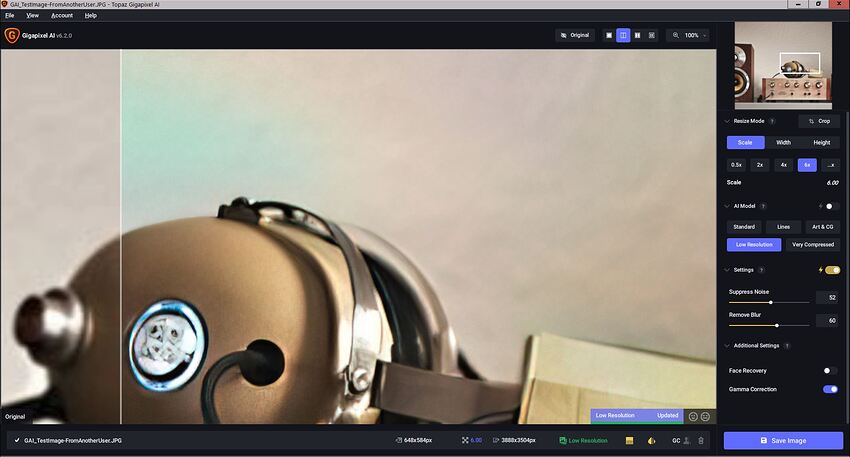Select the comparison grid view icon
The height and width of the screenshot is (457, 850).
(652, 35)
